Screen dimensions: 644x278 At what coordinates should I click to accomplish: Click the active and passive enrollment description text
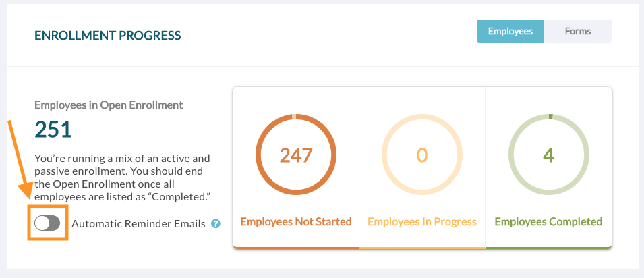pyautogui.click(x=122, y=177)
